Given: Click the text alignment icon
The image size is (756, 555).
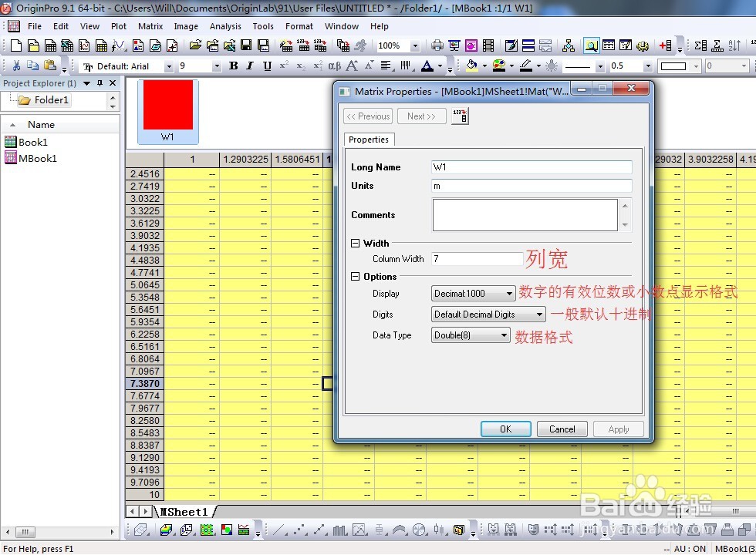Looking at the screenshot, I should point(386,66).
